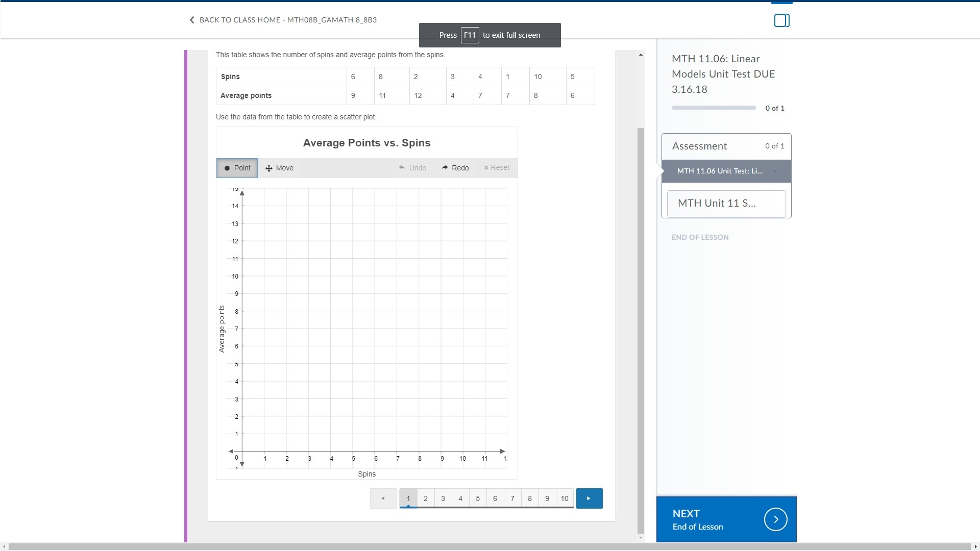
Task: Click the lesson progress bar
Action: point(713,108)
